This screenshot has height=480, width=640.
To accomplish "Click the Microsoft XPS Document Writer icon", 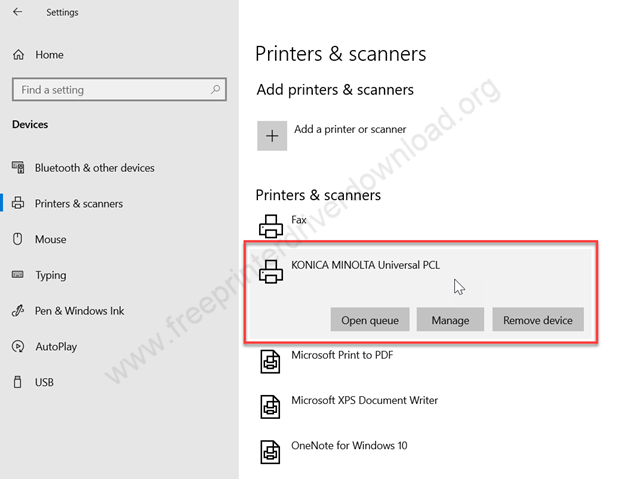I will [x=270, y=407].
